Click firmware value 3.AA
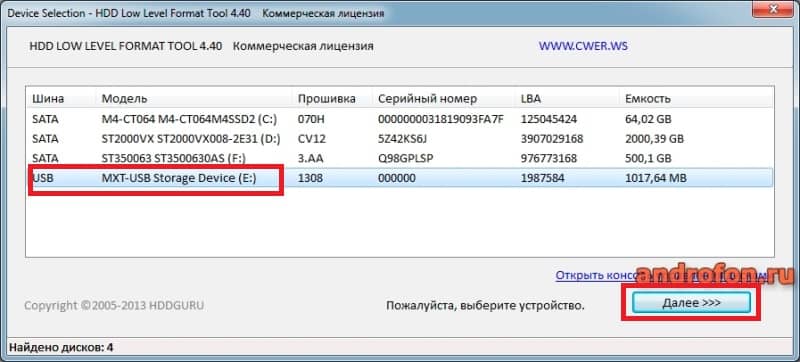This screenshot has height=362, width=800. 311,159
